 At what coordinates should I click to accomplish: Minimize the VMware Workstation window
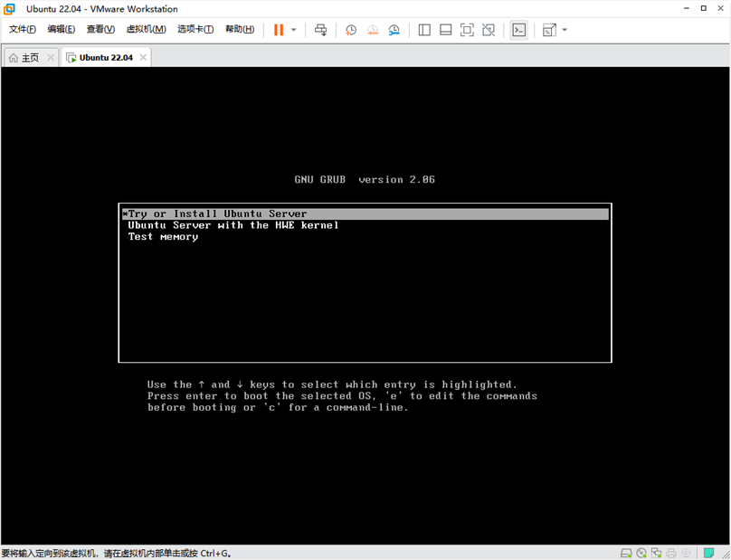687,8
